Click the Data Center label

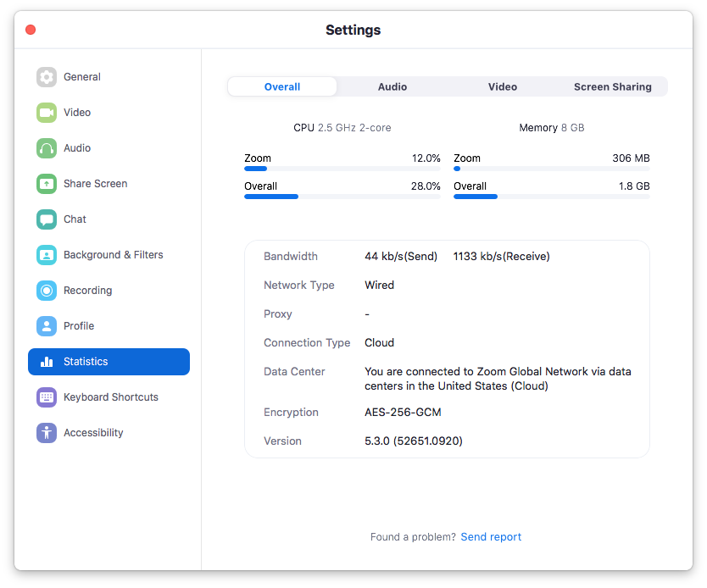pos(294,372)
